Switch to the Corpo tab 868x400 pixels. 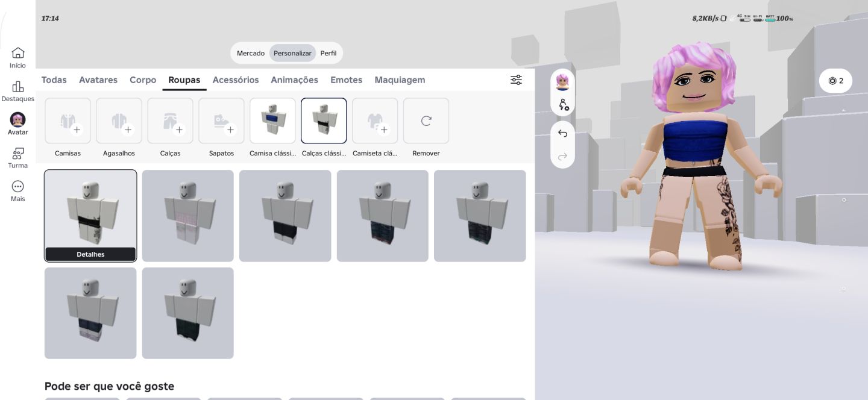coord(143,80)
